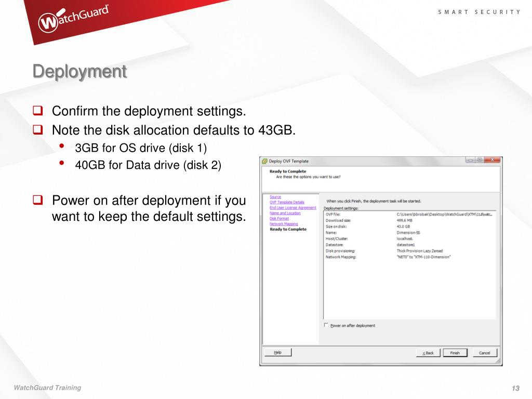
Task: Click the WatchGuard Training footer text
Action: point(47,388)
